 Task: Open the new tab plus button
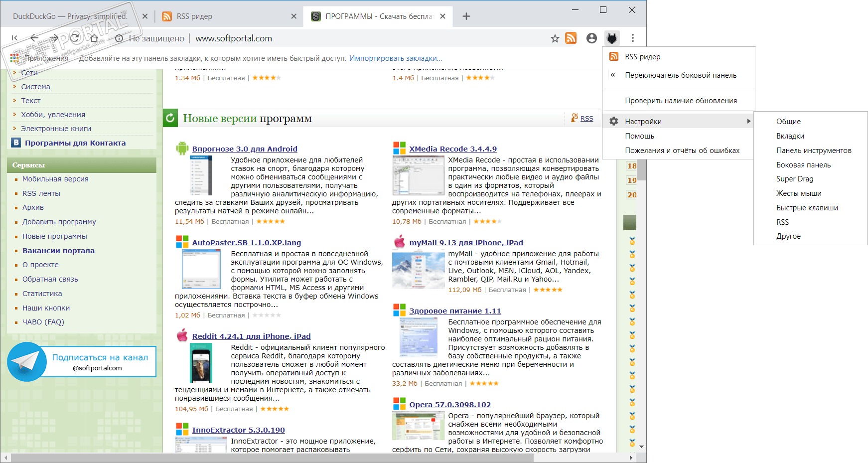tap(466, 16)
